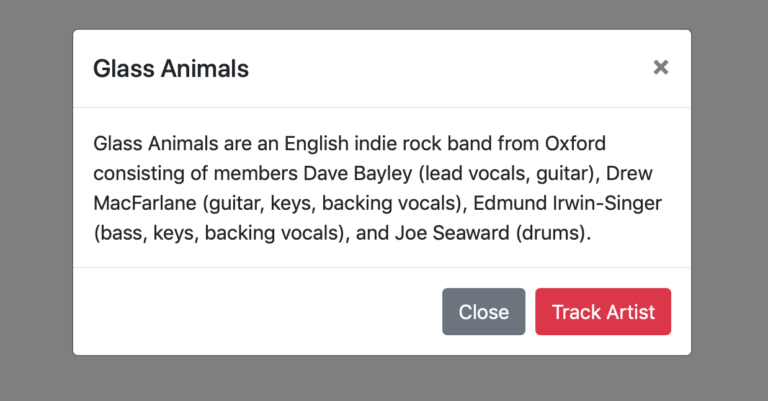
Task: Click the name Dave Bayley in text
Action: pos(358,174)
